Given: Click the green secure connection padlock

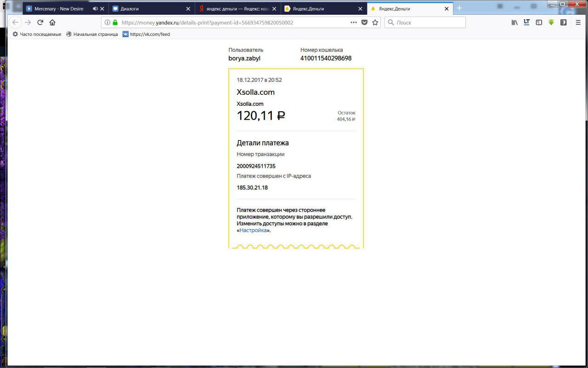Looking at the screenshot, I should [x=115, y=23].
